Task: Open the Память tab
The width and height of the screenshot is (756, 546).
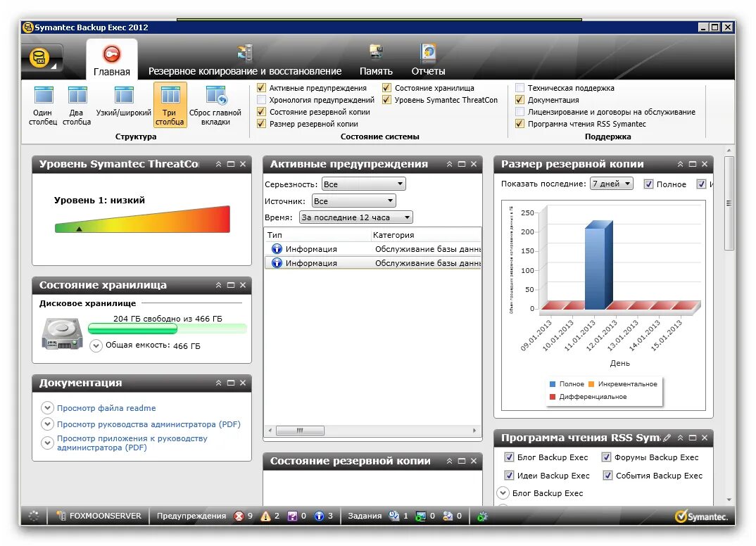Action: (x=376, y=61)
